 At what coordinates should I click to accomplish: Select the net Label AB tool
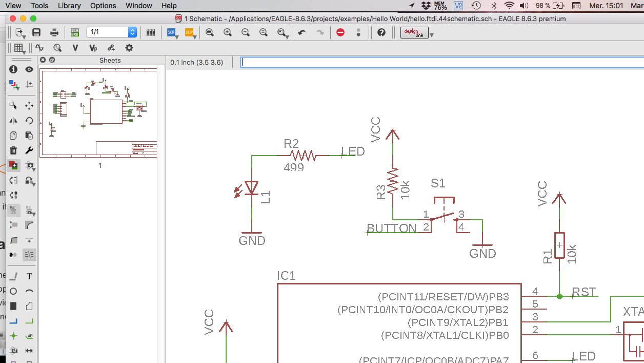[29, 336]
